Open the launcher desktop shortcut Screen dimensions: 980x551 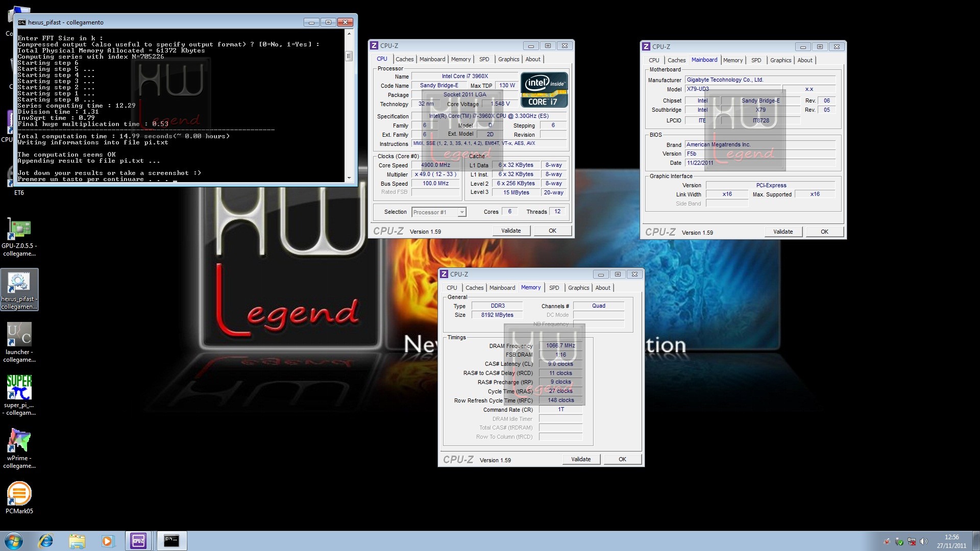tap(19, 343)
